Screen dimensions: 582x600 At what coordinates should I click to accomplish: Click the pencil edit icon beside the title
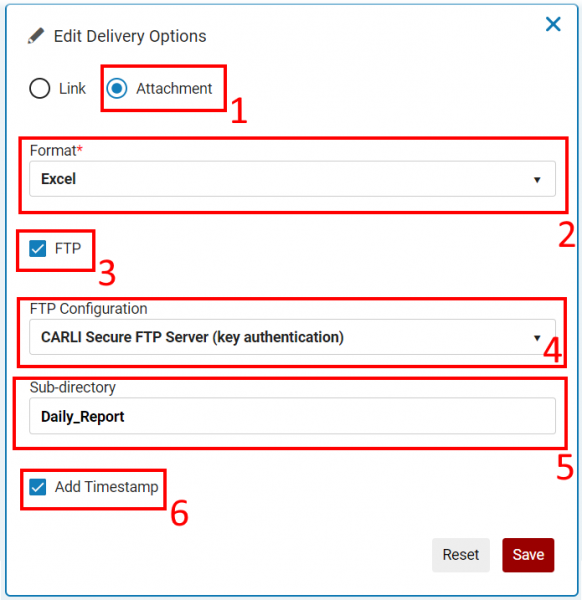click(x=36, y=36)
